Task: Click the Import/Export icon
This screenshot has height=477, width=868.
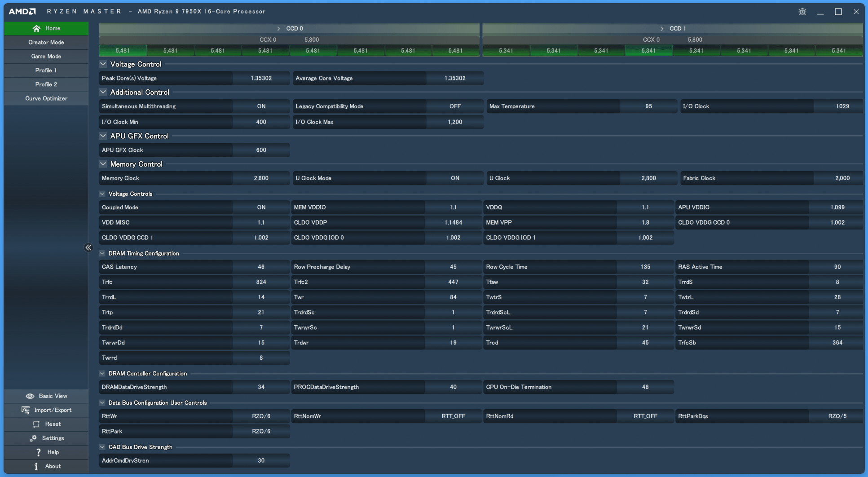Action: pyautogui.click(x=26, y=410)
